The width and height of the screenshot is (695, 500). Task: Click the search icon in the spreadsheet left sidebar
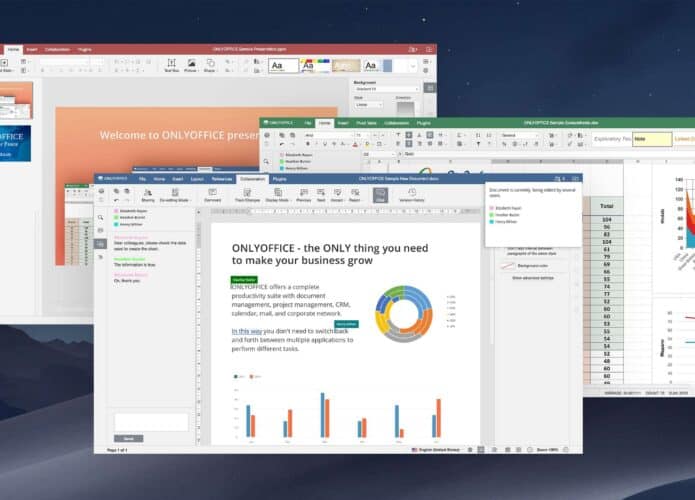click(x=266, y=162)
